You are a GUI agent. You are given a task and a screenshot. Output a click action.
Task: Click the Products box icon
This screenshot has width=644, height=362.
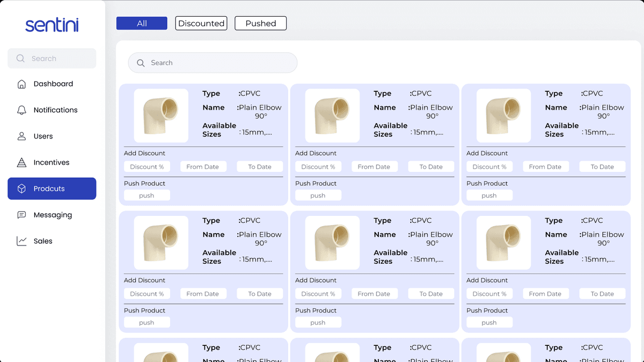(21, 189)
